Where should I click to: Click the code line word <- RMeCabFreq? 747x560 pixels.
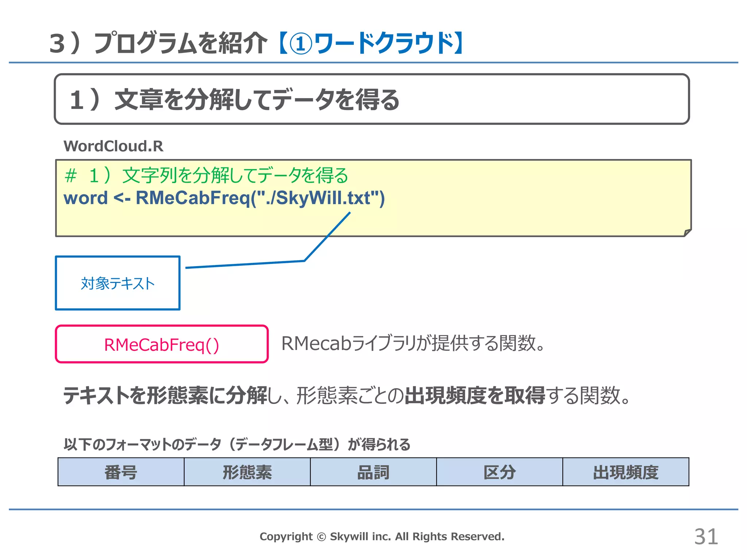click(224, 198)
